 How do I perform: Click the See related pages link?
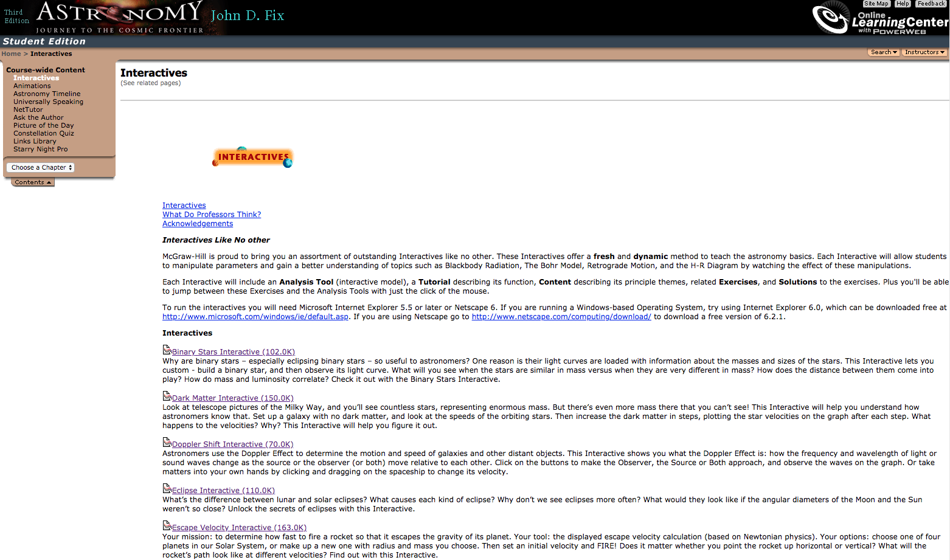click(150, 83)
